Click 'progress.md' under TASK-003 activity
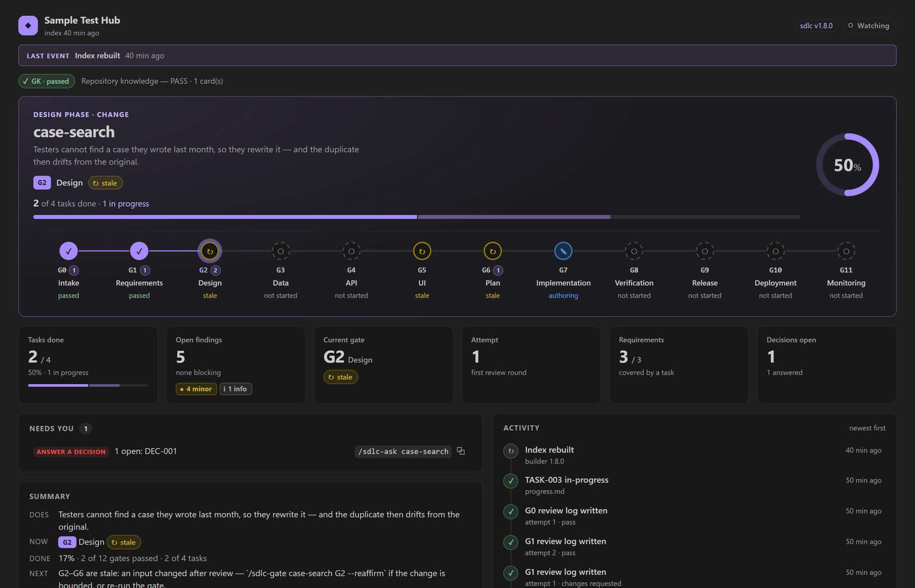Viewport: 915px width, 588px height. click(544, 491)
